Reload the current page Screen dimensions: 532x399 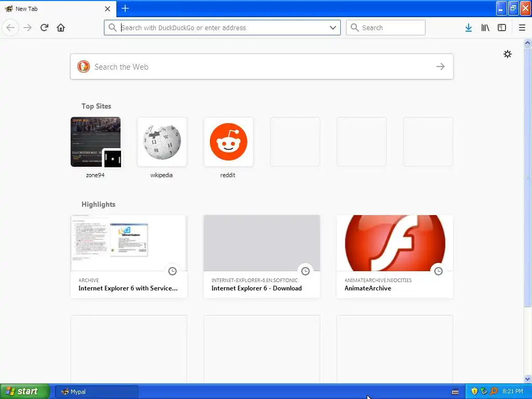click(45, 28)
